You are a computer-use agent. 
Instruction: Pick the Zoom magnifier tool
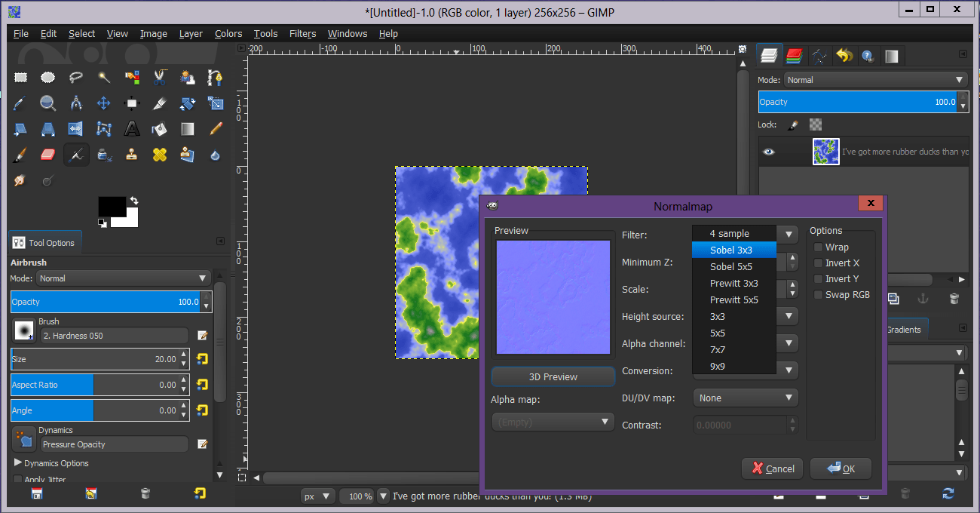48,103
